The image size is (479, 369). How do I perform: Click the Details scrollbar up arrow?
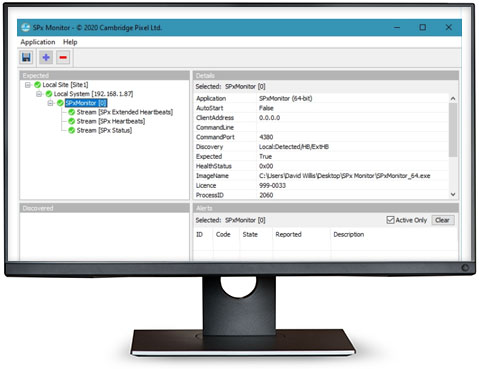pos(453,99)
